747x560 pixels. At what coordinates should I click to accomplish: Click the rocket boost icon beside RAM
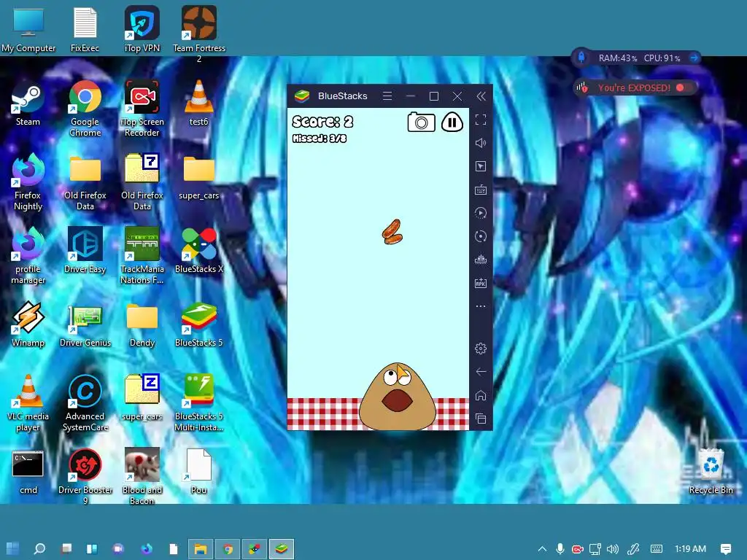click(x=581, y=58)
